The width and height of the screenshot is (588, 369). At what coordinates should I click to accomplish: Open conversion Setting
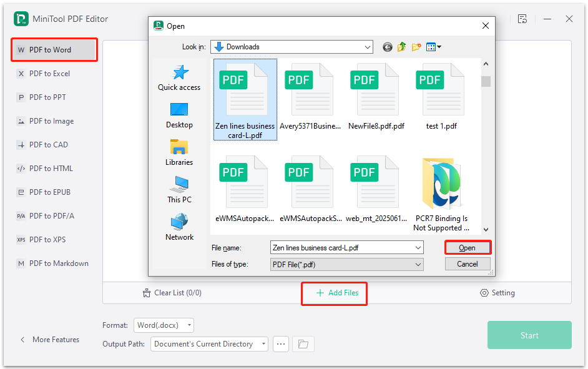[497, 293]
